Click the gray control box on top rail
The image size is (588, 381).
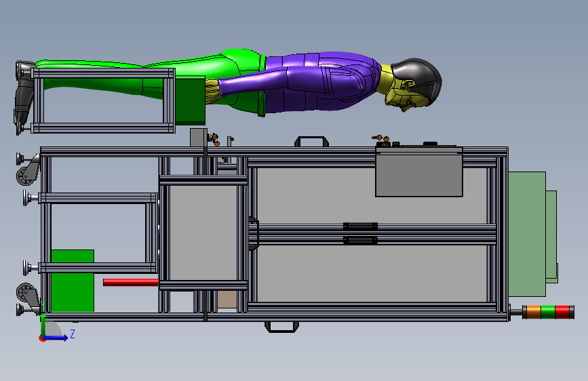(x=419, y=172)
